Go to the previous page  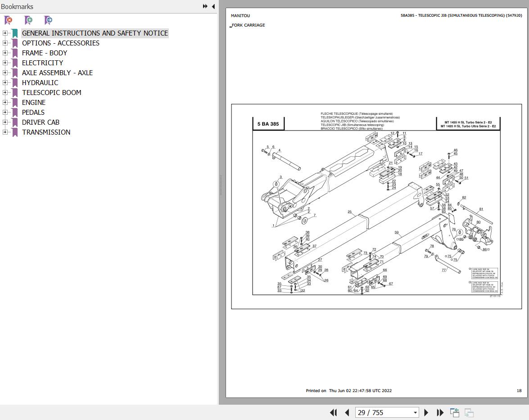347,413
